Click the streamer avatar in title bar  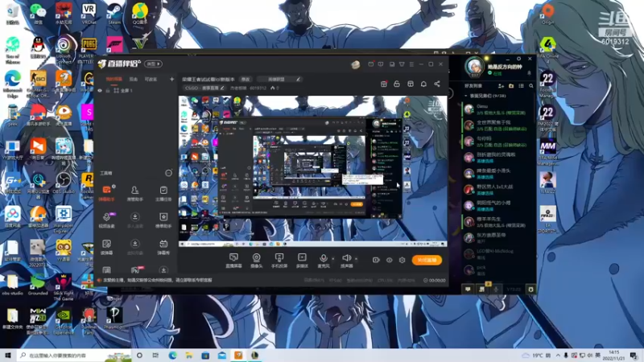coord(355,64)
